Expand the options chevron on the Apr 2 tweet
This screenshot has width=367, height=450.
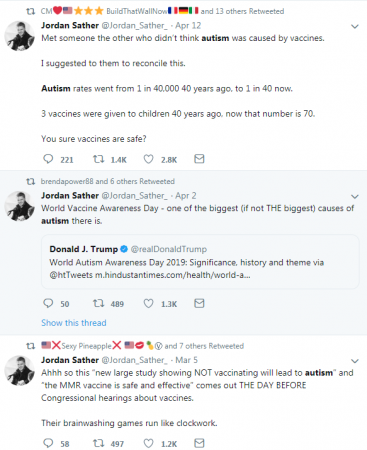(355, 196)
